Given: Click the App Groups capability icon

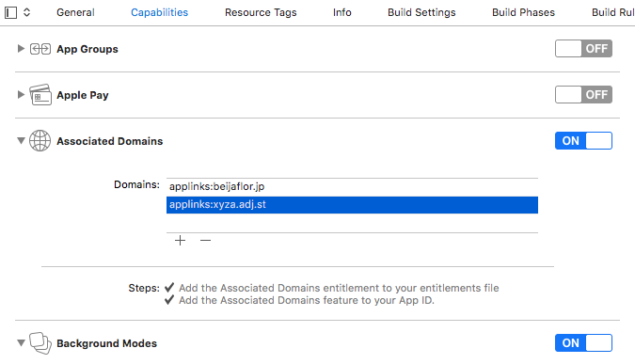Looking at the screenshot, I should tap(40, 49).
